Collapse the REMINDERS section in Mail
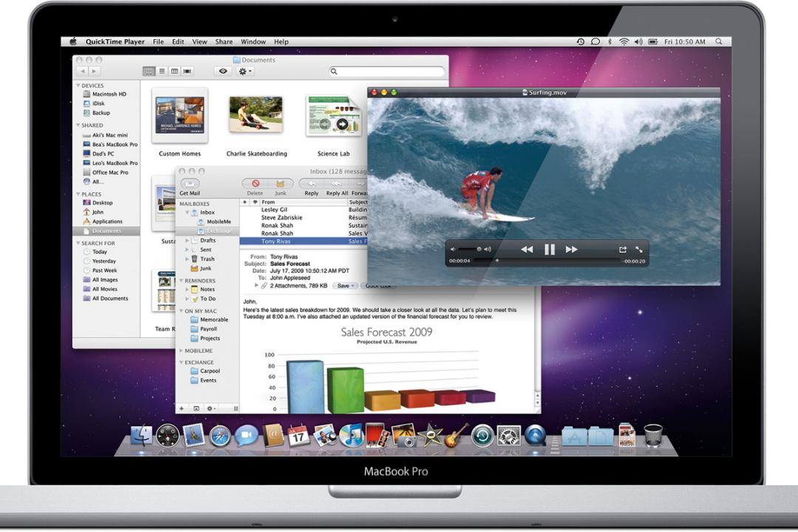The width and height of the screenshot is (798, 532). (181, 281)
